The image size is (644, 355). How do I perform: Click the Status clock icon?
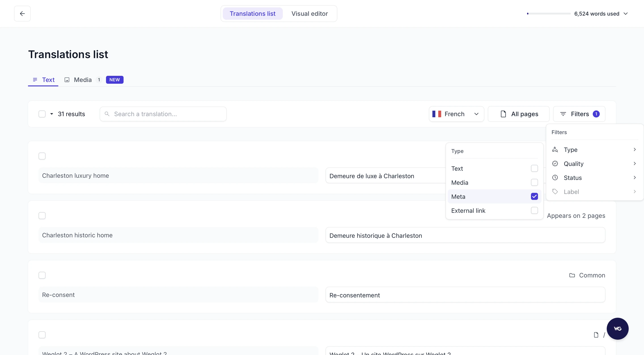pyautogui.click(x=555, y=177)
